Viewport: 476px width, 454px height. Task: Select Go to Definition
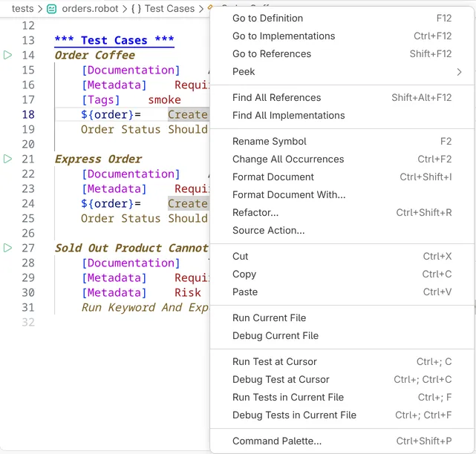pos(342,19)
